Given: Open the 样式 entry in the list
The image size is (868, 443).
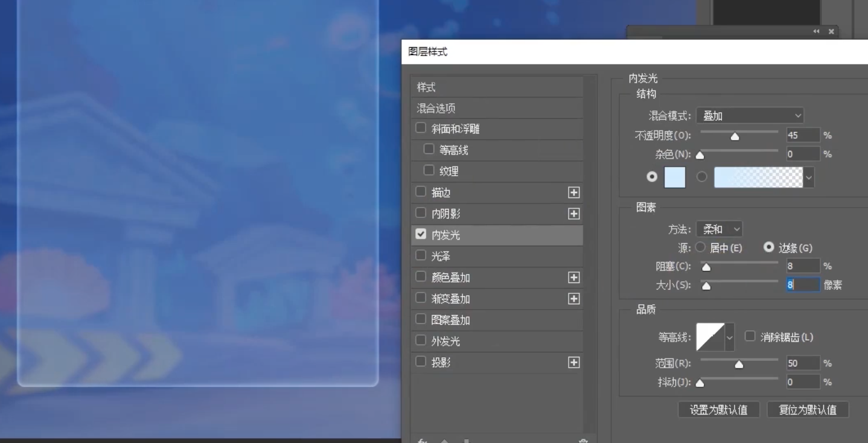Looking at the screenshot, I should [x=426, y=88].
